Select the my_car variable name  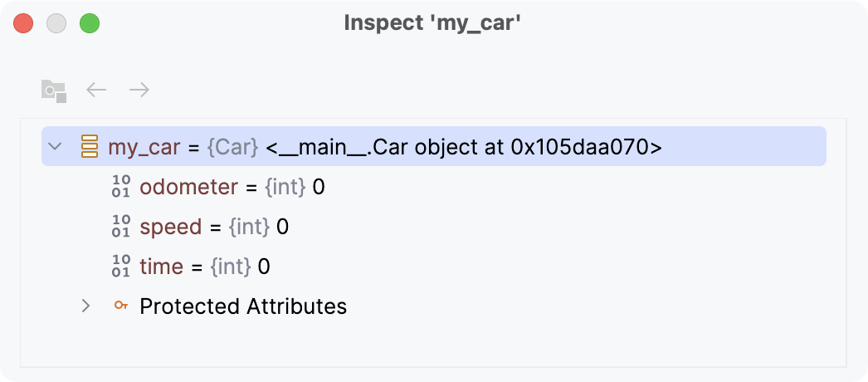[x=144, y=147]
